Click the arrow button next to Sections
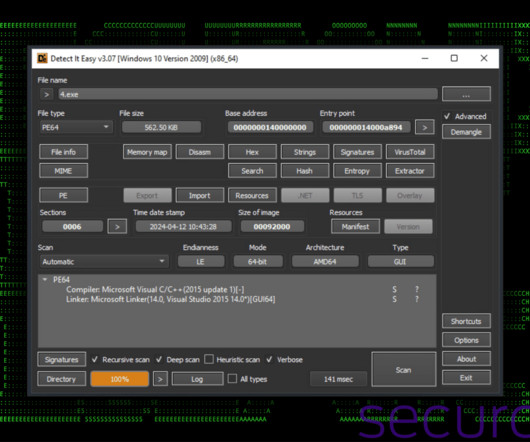 (x=117, y=226)
